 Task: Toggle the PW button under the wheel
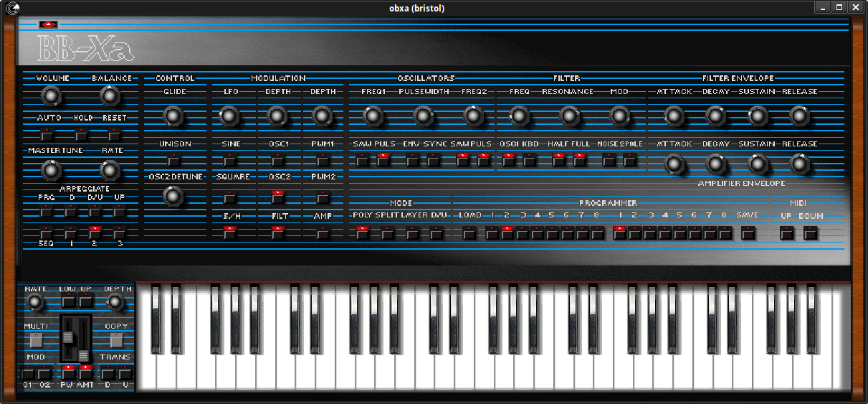click(68, 373)
